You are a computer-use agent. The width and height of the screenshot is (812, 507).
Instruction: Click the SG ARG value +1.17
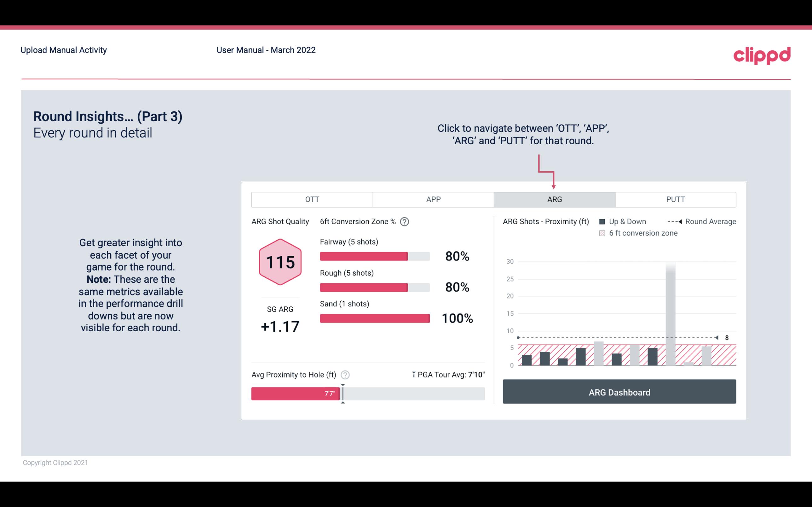click(x=280, y=327)
